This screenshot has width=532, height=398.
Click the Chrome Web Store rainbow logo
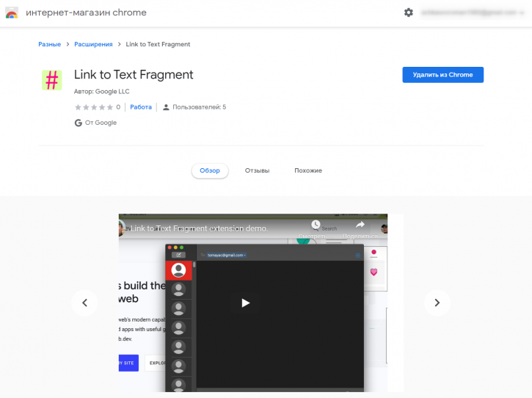click(12, 13)
